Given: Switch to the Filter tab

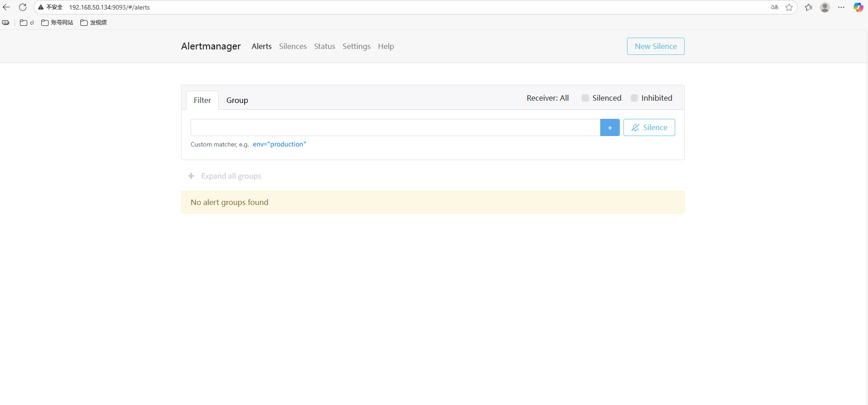Looking at the screenshot, I should pos(202,100).
